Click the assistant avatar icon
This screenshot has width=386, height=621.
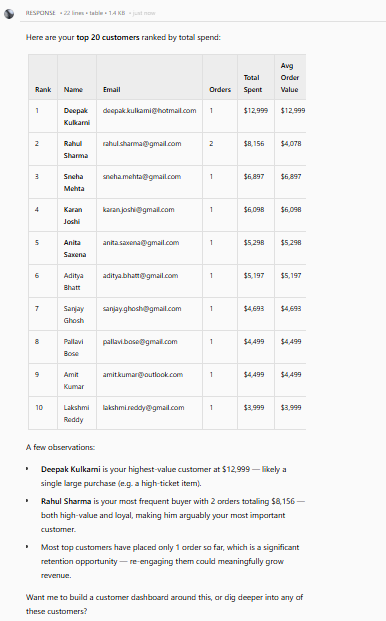pos(9,13)
